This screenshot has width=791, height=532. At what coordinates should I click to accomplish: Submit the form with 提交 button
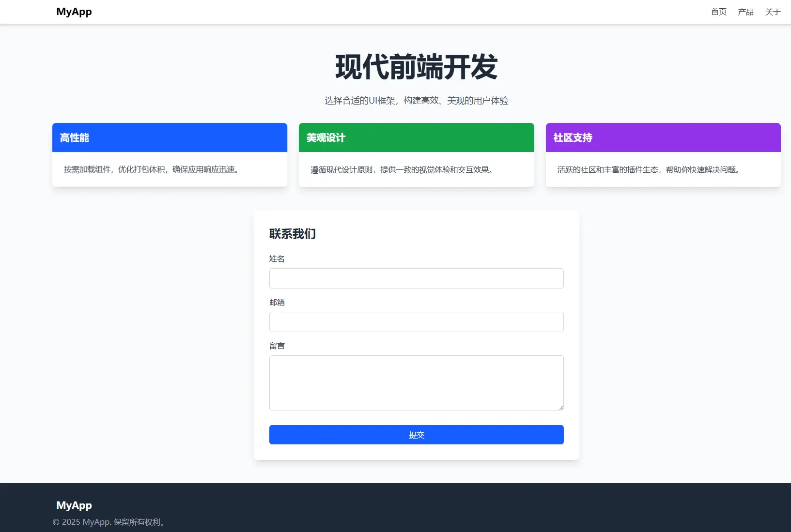coord(417,435)
